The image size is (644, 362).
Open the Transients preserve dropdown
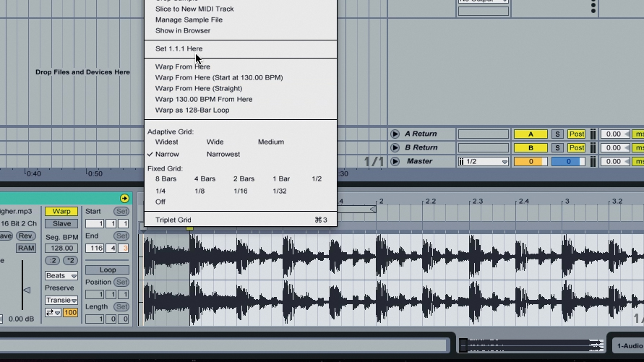point(61,300)
